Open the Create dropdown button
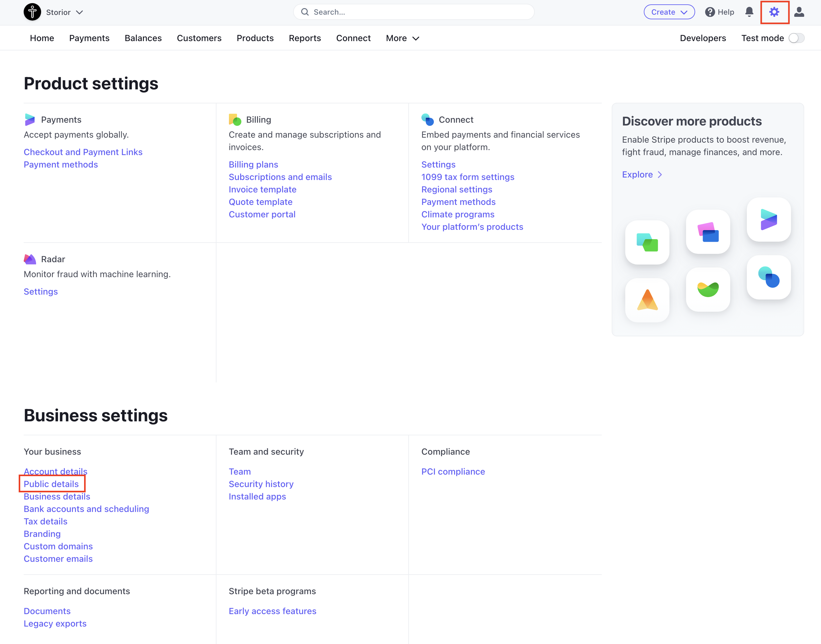The image size is (821, 644). click(x=669, y=12)
